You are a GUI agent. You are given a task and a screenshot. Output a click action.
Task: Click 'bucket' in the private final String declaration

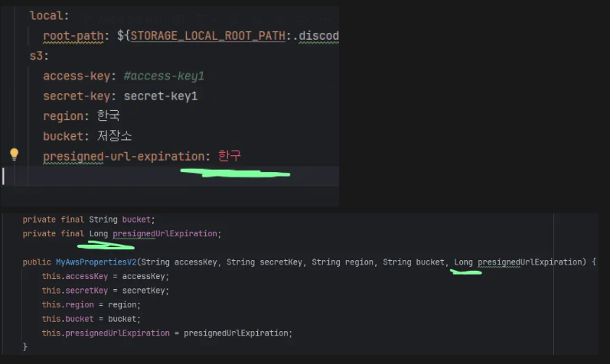[x=136, y=219]
